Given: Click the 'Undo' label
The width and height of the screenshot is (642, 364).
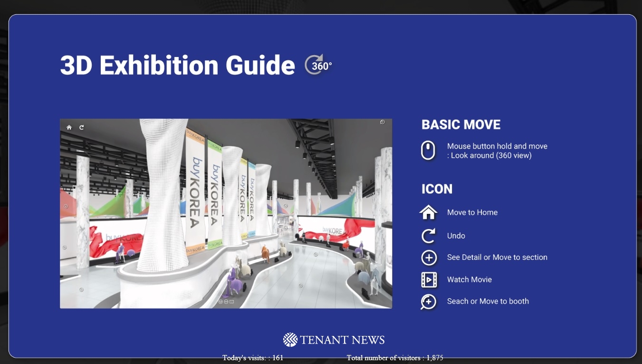Looking at the screenshot, I should coord(456,236).
